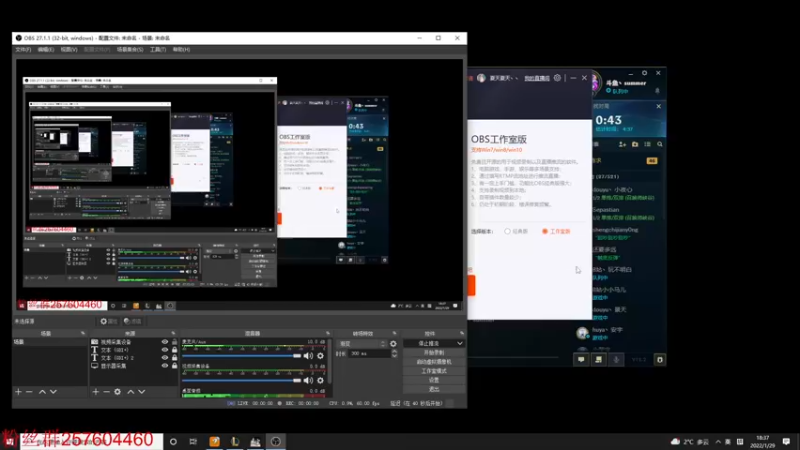Expand the 夏天夏天 user dropdown in installer window
This screenshot has height=450, width=800.
[x=517, y=79]
